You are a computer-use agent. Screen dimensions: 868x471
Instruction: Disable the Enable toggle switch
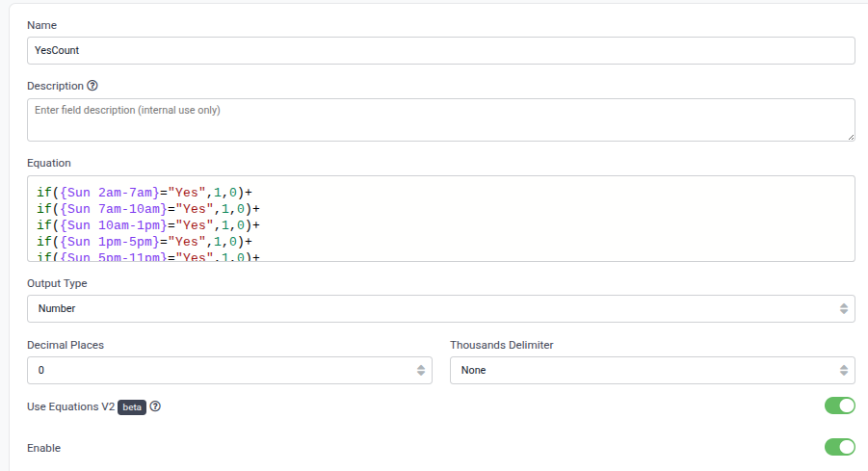pos(839,447)
